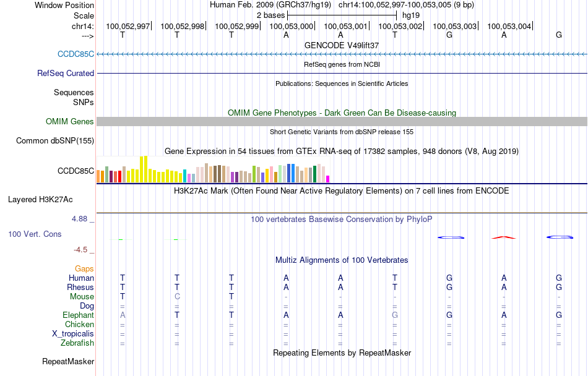Viewport: 588px width, 376px height.
Task: Click the 100 Vert. Cons track label
Action: [x=35, y=234]
